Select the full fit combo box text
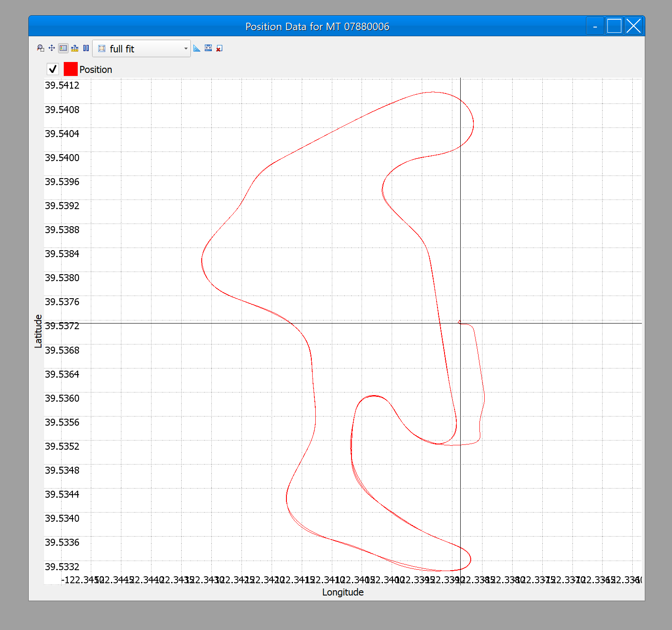The height and width of the screenshot is (630, 672). [x=123, y=48]
